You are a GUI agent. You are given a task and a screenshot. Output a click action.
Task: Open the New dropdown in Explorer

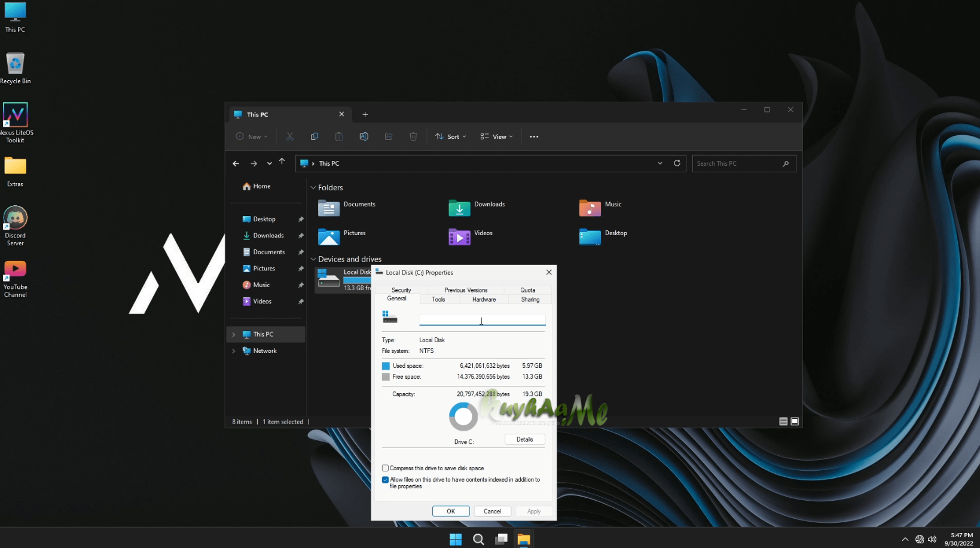point(252,136)
